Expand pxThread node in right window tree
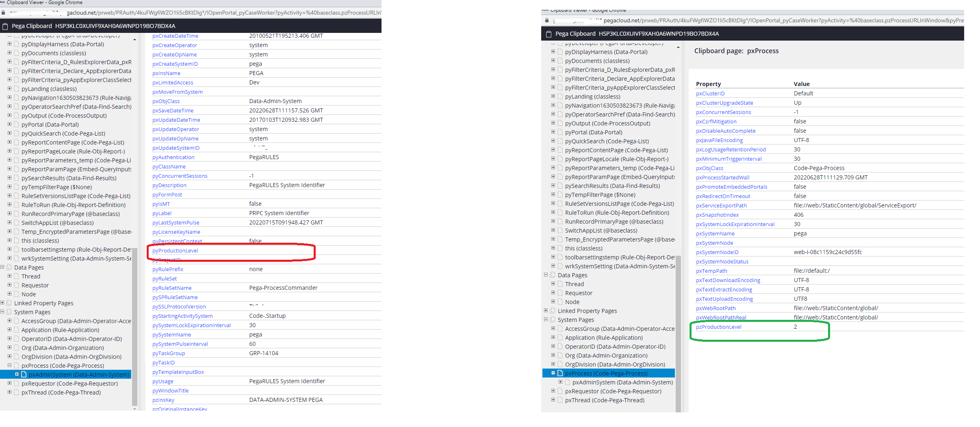This screenshot has width=980, height=427. point(553,400)
